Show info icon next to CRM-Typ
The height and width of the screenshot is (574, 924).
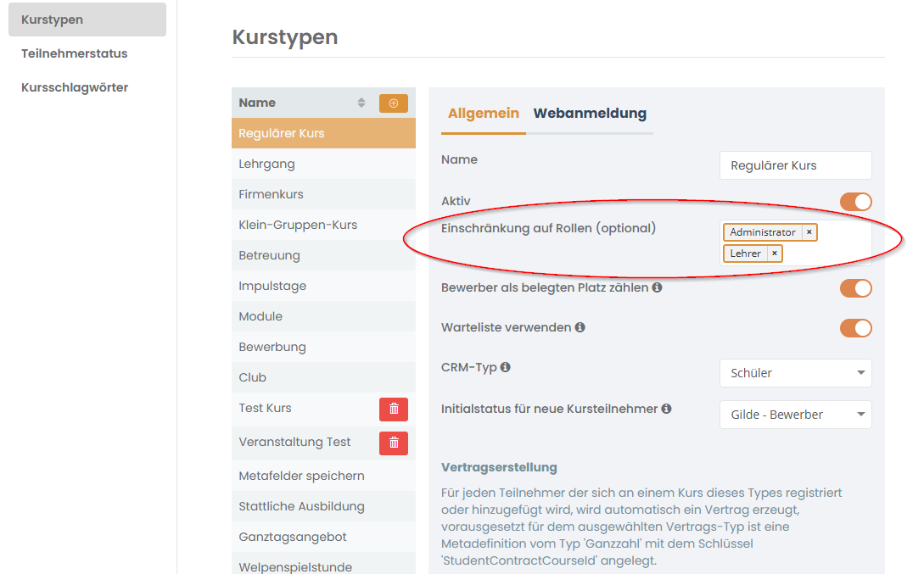pyautogui.click(x=505, y=367)
